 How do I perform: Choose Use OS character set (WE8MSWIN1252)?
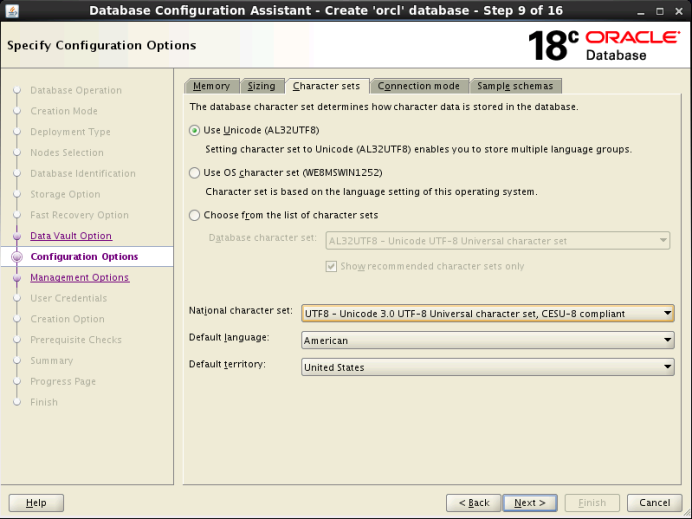194,173
